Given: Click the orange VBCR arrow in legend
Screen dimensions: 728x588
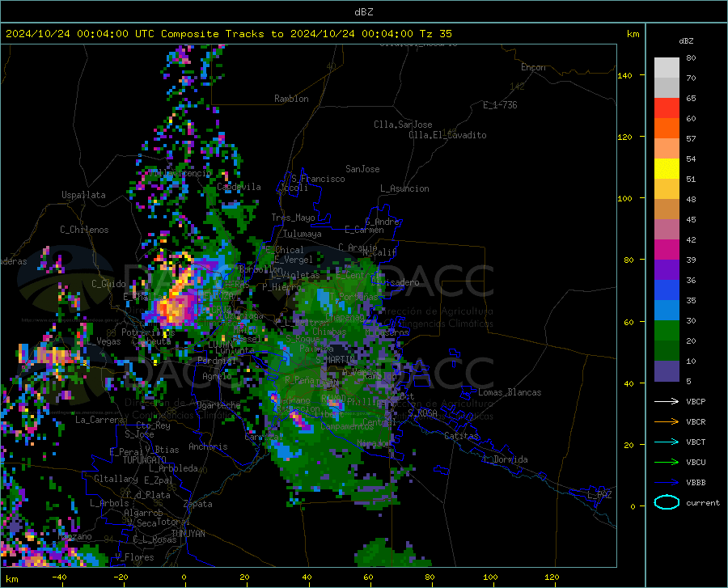Looking at the screenshot, I should pyautogui.click(x=667, y=422).
